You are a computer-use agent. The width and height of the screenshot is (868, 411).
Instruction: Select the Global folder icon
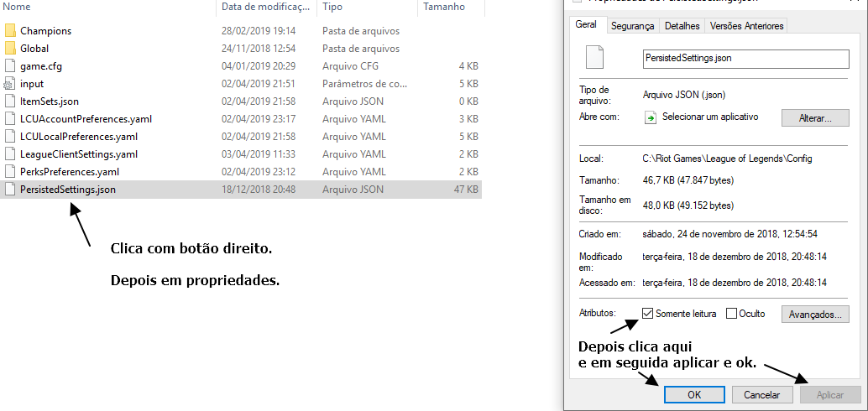click(x=10, y=48)
